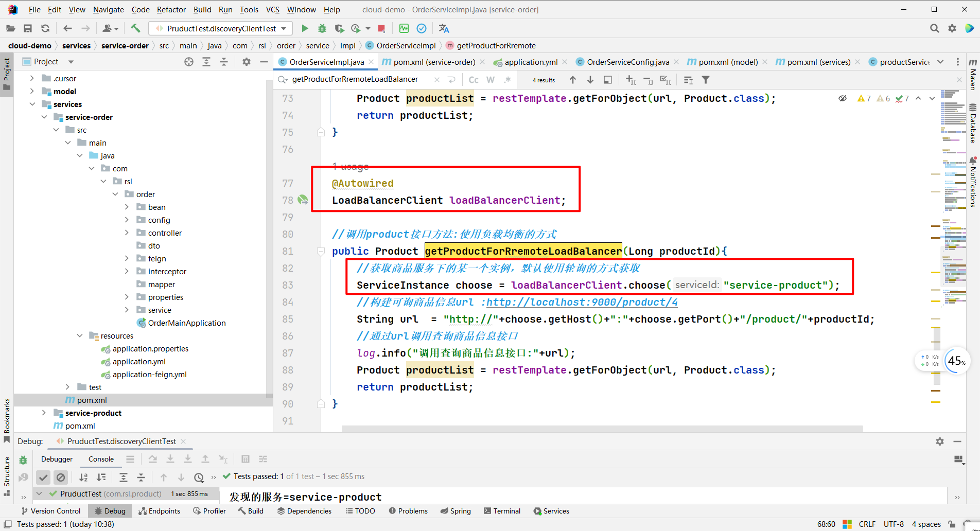Click the CPU usage 45% indicator
Screen dimensions: 980x531
pos(956,361)
